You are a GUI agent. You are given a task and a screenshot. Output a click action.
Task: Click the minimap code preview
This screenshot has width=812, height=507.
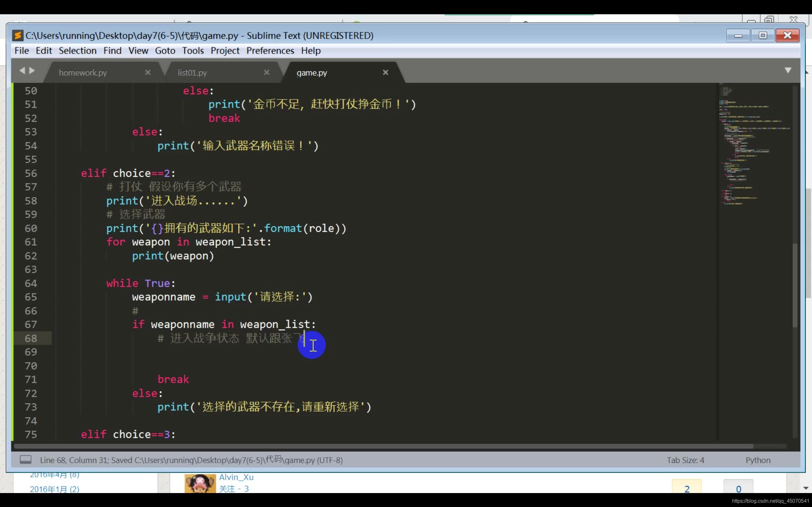[x=748, y=144]
